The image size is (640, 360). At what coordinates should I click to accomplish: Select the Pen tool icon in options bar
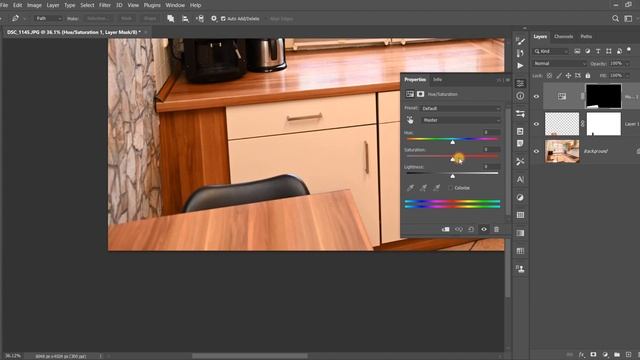pos(16,18)
